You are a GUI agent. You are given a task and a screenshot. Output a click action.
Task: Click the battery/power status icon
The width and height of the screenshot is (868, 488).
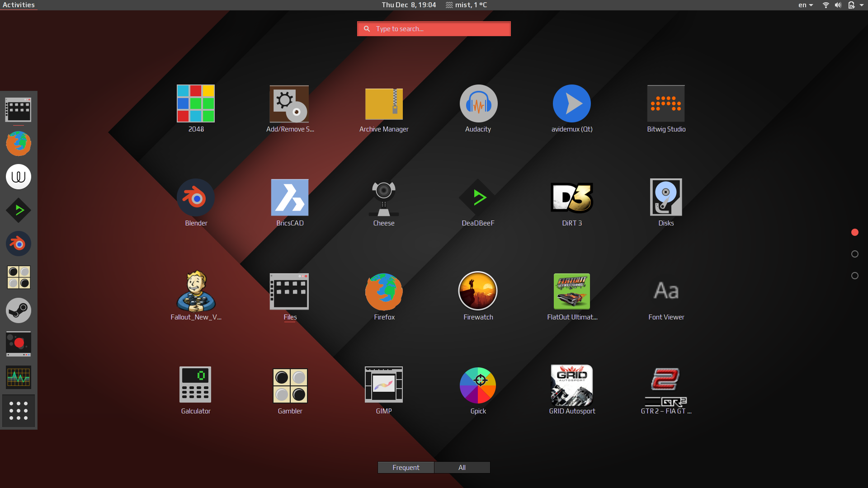(x=851, y=5)
